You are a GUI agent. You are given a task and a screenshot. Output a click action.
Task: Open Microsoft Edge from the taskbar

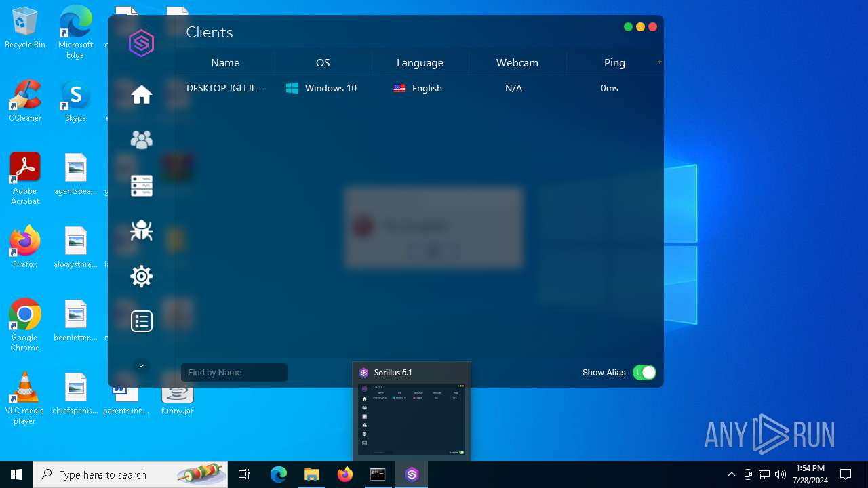279,474
